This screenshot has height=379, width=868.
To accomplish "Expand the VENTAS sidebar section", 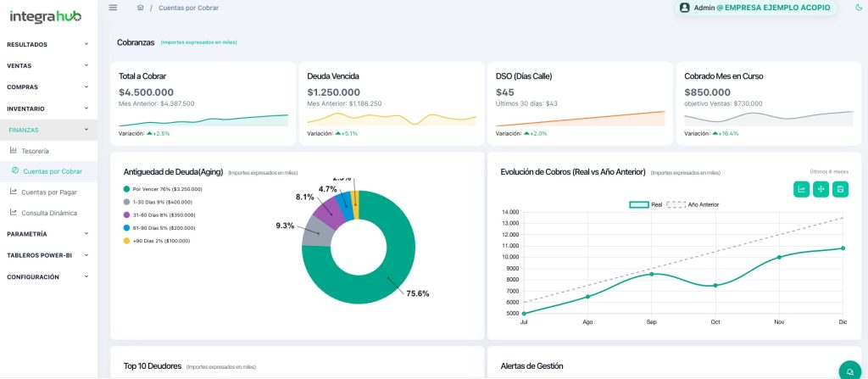I will [x=47, y=65].
